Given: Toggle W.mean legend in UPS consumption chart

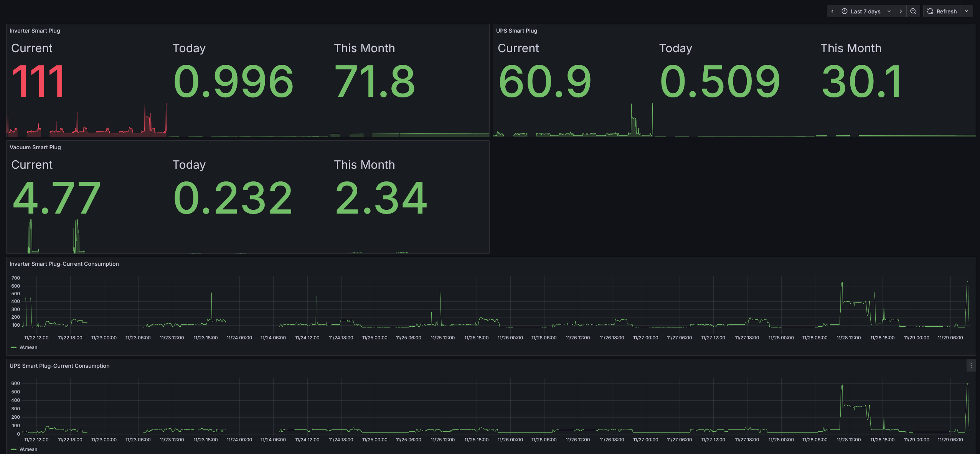Looking at the screenshot, I should 28,449.
